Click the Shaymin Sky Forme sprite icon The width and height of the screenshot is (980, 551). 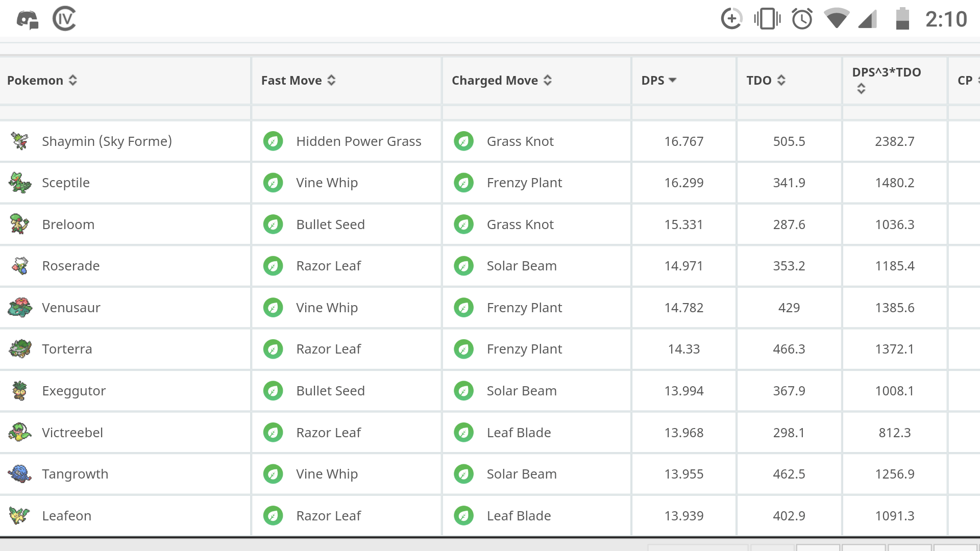tap(20, 141)
